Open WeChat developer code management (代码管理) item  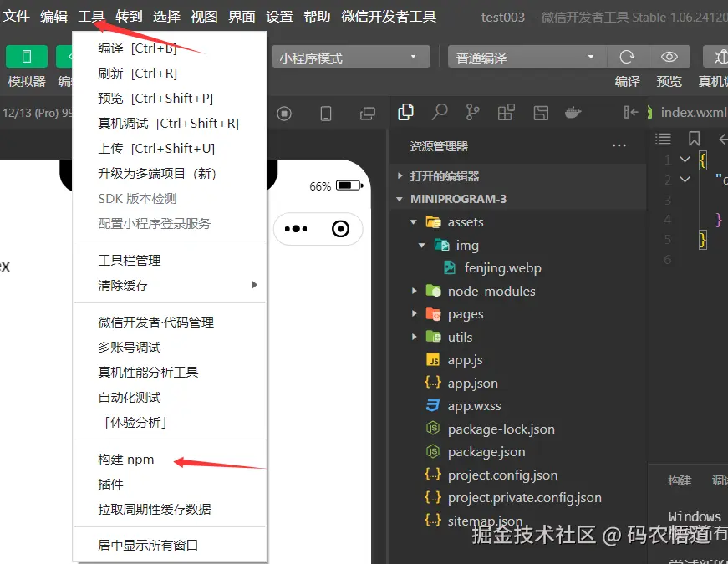point(170,323)
